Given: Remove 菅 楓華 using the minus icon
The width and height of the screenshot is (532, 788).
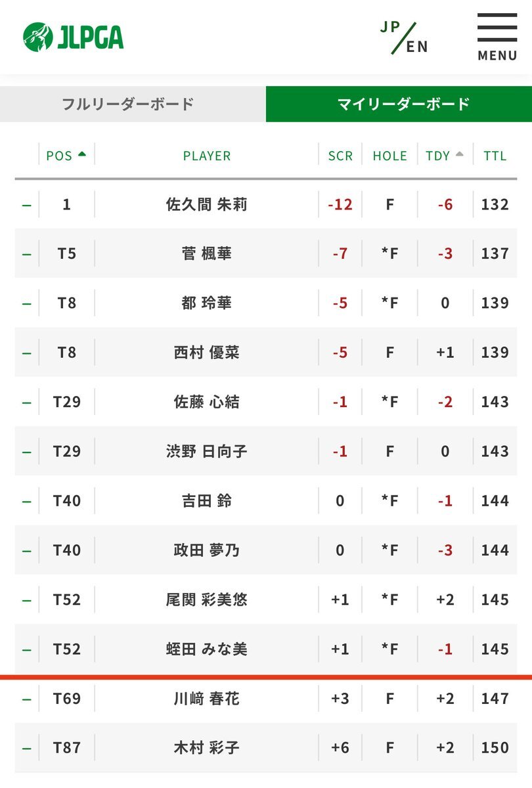Looking at the screenshot, I should 26,253.
